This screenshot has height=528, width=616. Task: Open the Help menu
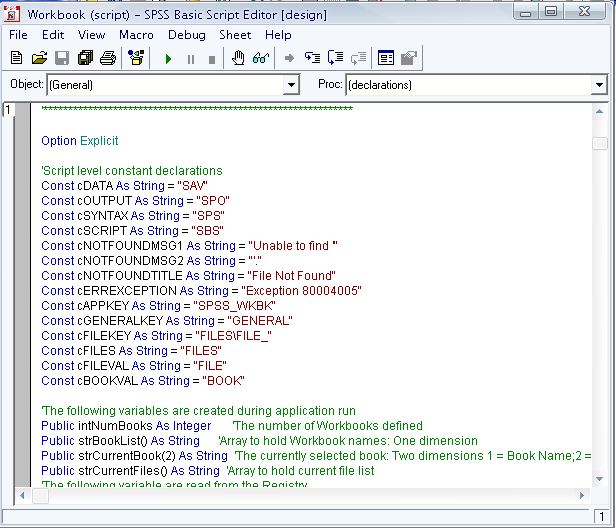pos(278,35)
